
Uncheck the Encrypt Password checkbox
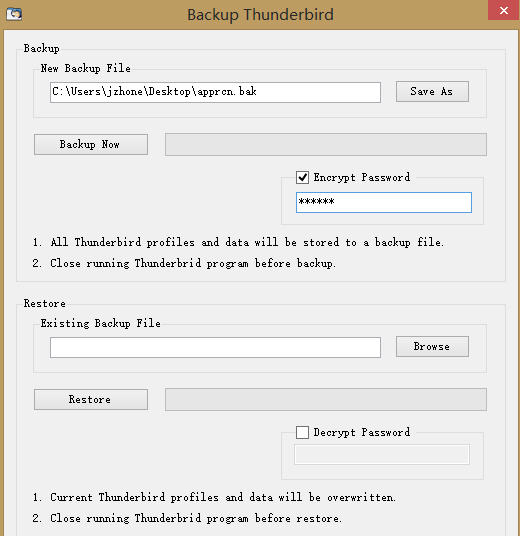[302, 178]
